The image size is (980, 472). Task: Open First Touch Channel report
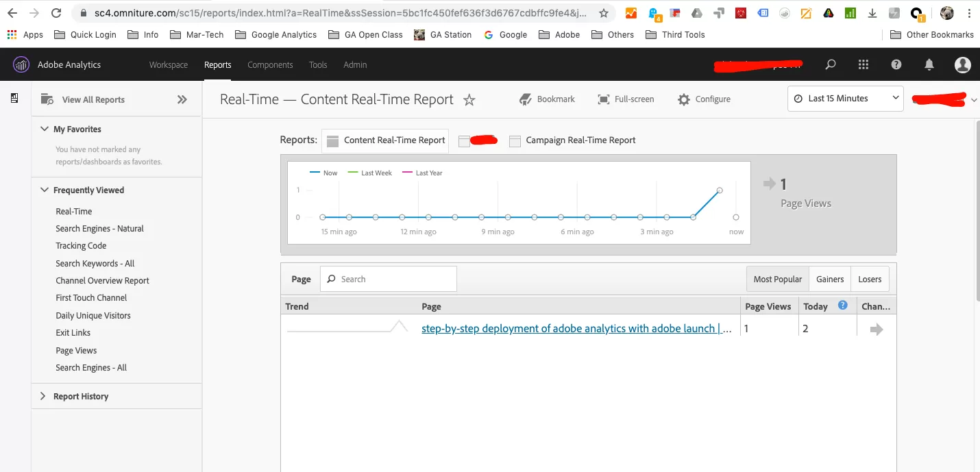pos(92,298)
